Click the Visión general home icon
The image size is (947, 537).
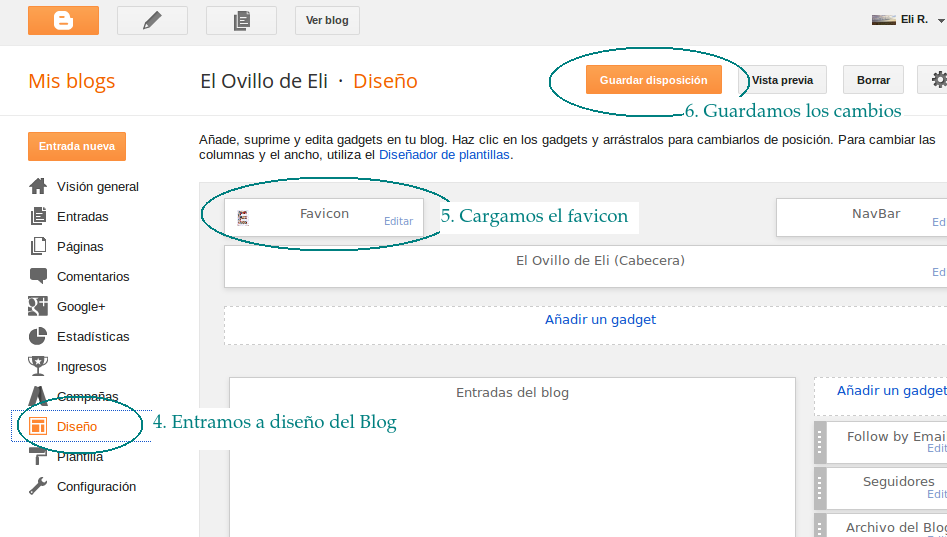click(38, 186)
